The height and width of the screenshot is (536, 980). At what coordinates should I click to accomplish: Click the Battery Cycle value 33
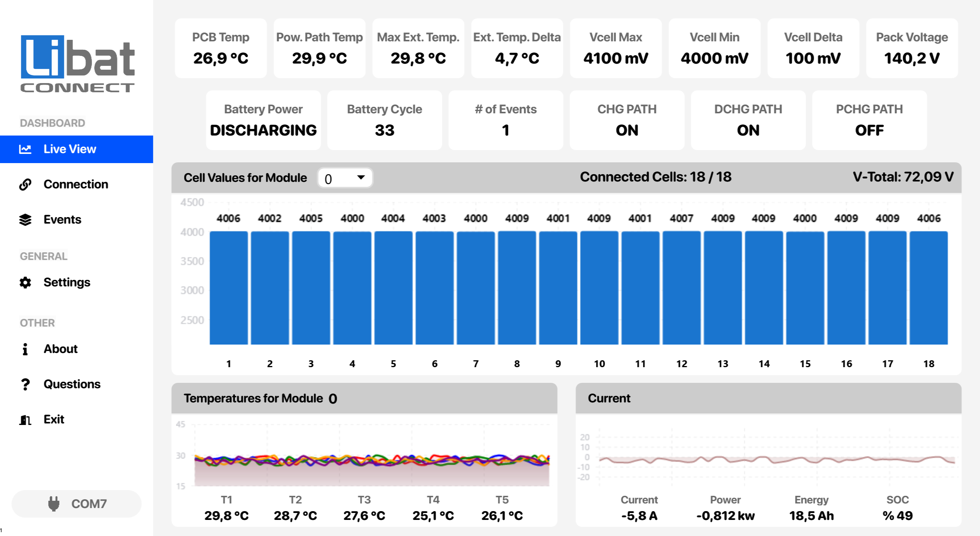tap(384, 131)
